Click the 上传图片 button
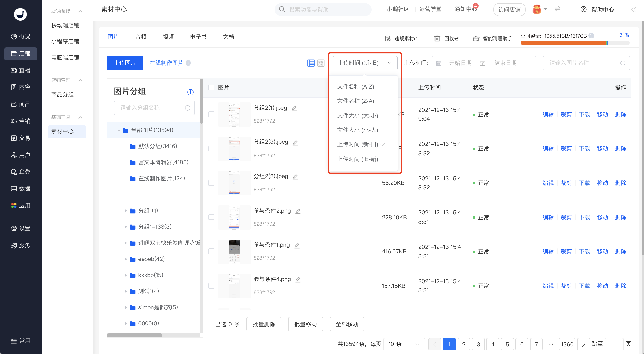 point(125,63)
